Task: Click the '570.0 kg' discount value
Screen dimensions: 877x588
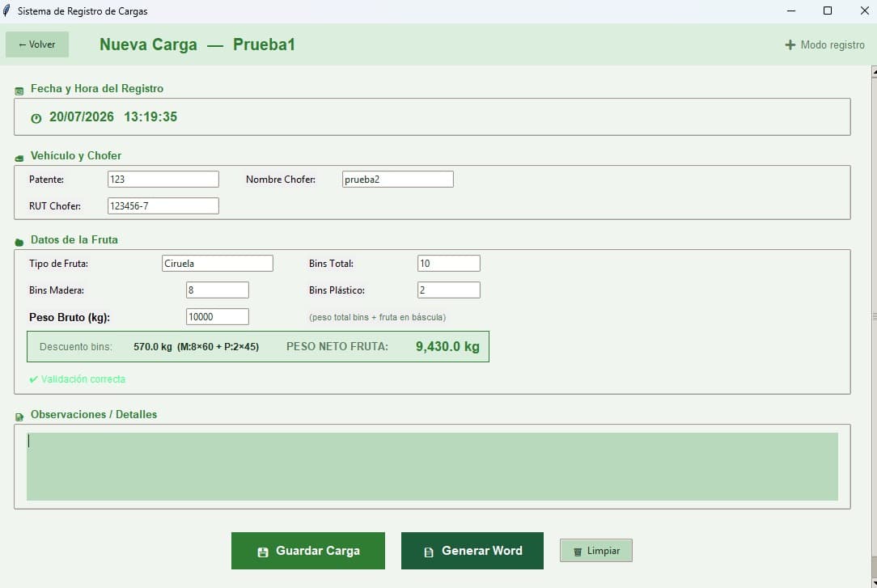Action: tap(153, 346)
